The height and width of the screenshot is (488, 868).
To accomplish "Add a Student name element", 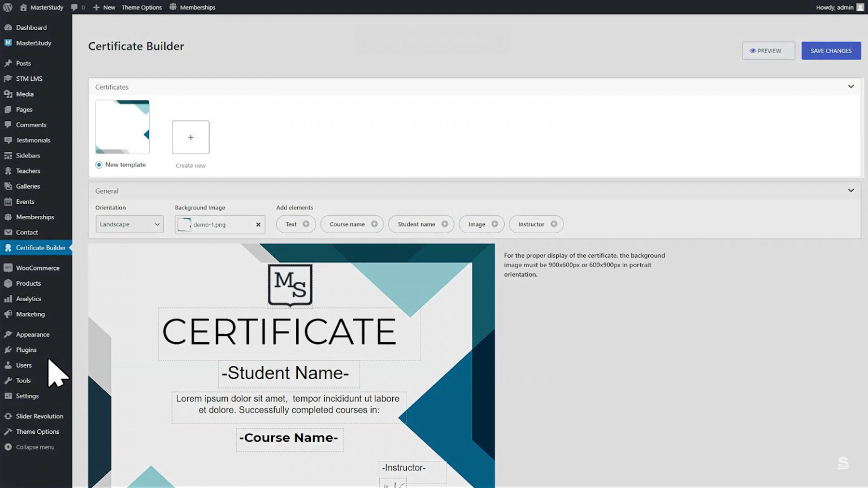I will [421, 224].
